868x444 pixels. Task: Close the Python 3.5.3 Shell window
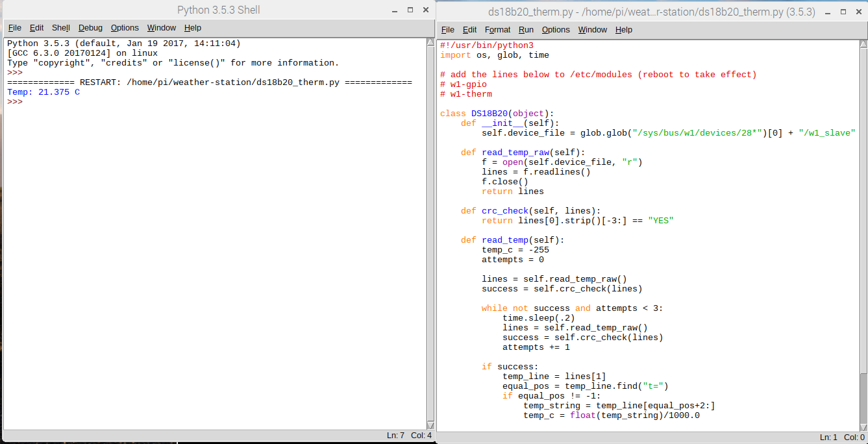426,10
